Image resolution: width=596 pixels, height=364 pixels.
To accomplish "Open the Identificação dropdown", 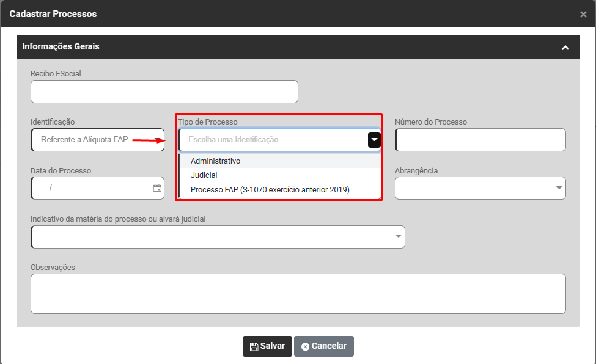I will point(98,140).
